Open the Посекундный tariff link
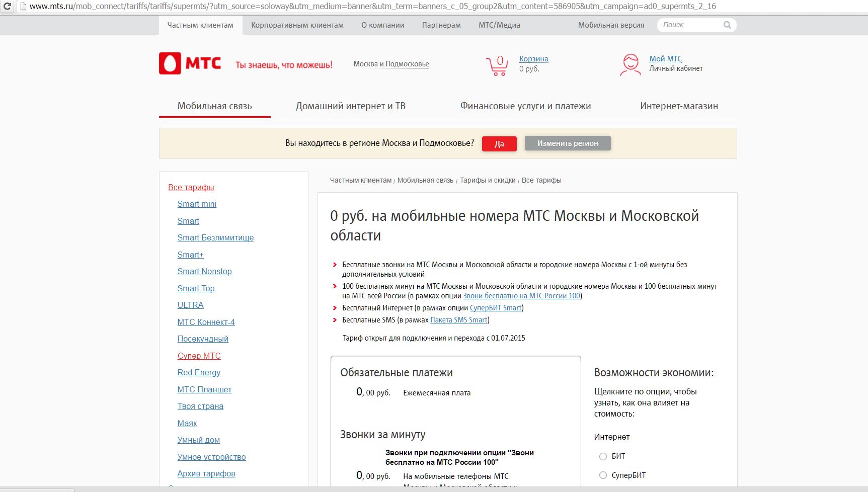 coord(203,339)
